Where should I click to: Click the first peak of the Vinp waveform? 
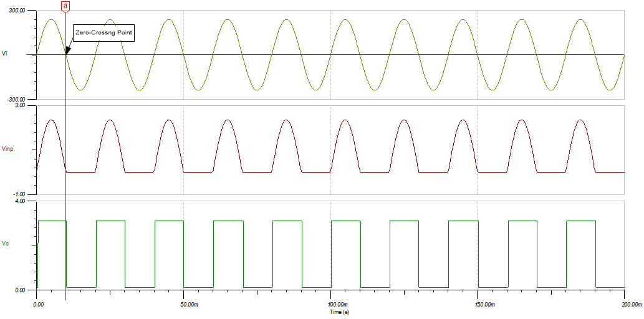coord(51,120)
